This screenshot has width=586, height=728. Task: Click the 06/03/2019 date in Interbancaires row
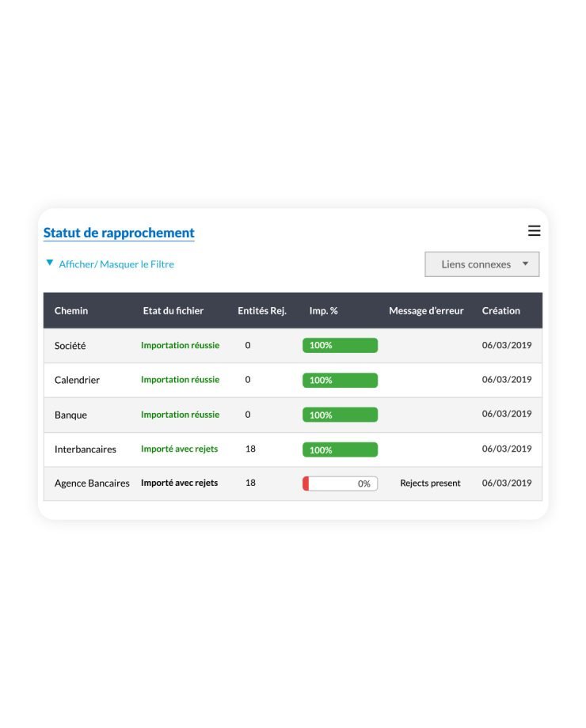[507, 449]
